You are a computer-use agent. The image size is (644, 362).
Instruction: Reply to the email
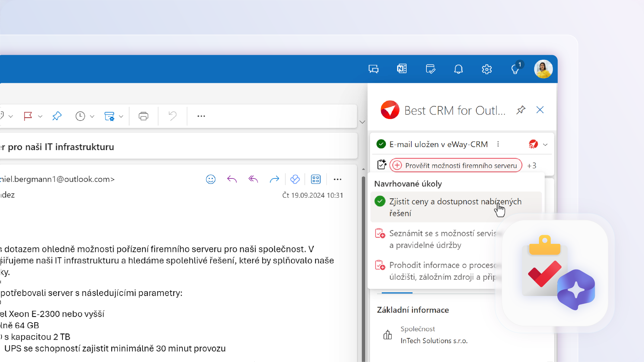click(232, 179)
